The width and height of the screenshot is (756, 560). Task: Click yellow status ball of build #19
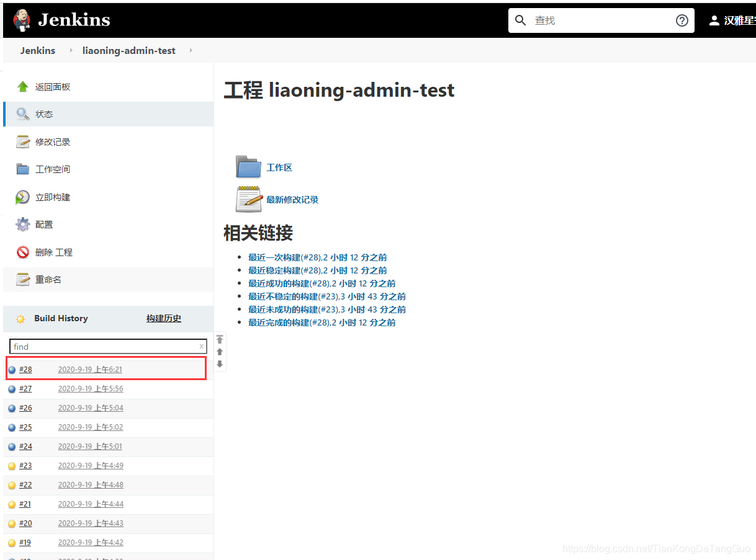tap(12, 543)
